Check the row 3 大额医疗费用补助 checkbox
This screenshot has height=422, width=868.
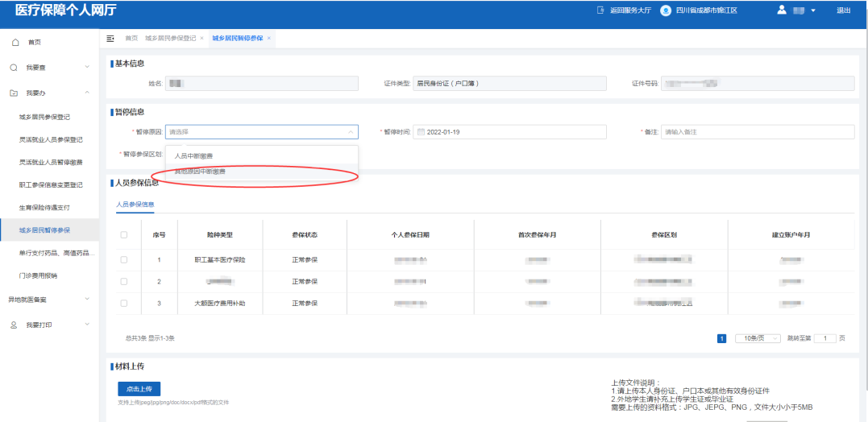(x=124, y=303)
